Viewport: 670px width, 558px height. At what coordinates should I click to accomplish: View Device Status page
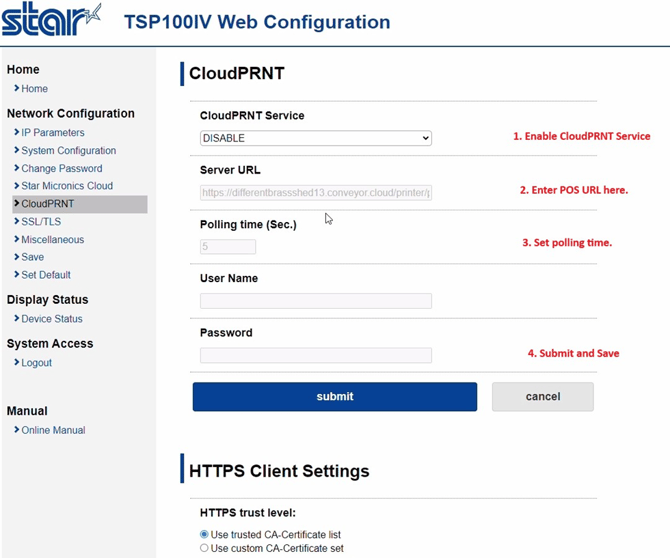(52, 319)
